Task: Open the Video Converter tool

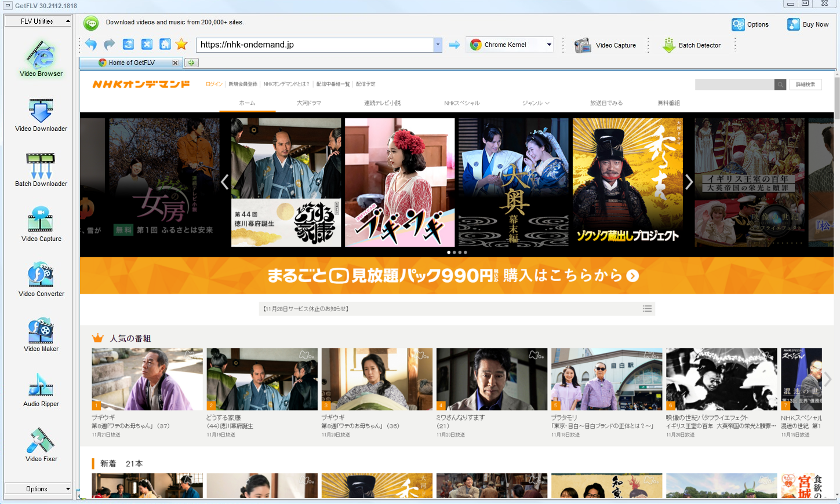Action: coord(41,280)
